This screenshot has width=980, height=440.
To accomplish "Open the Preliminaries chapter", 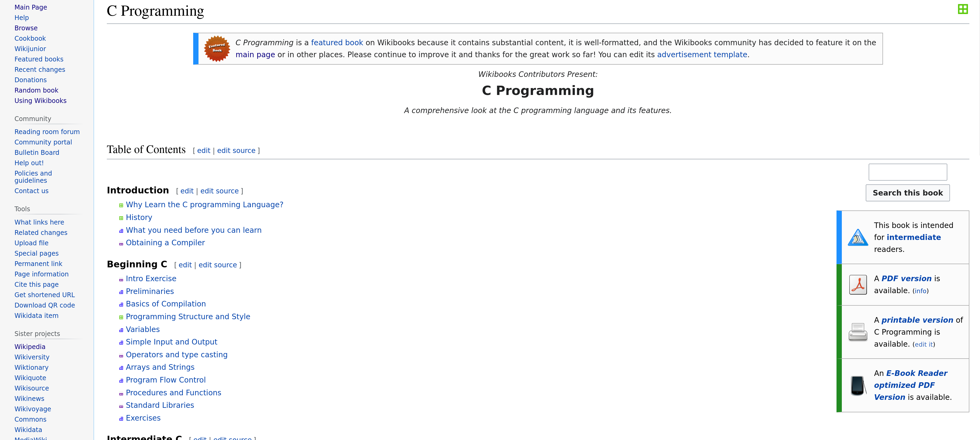I will tap(150, 292).
